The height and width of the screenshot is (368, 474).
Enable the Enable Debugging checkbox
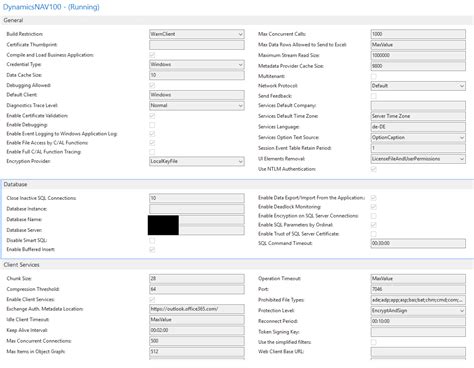152,125
